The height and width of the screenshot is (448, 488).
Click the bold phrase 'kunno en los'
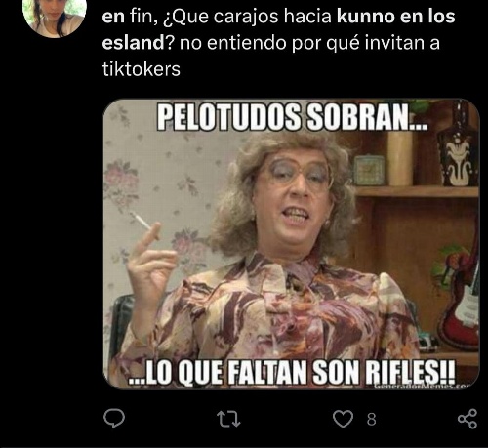(x=396, y=17)
